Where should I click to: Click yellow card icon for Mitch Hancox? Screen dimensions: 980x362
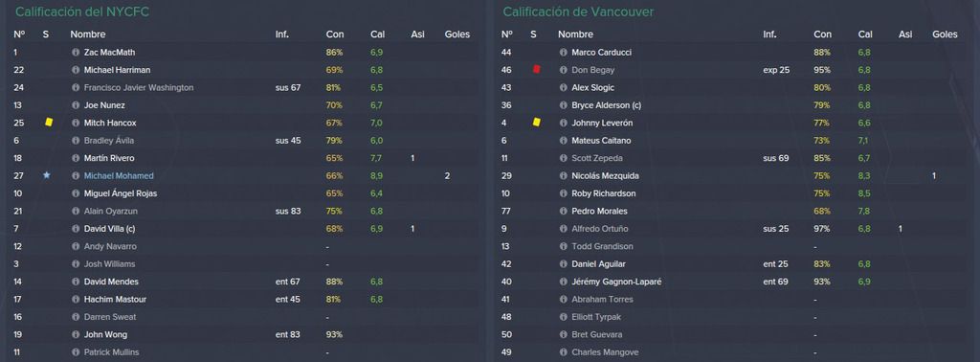click(x=49, y=123)
